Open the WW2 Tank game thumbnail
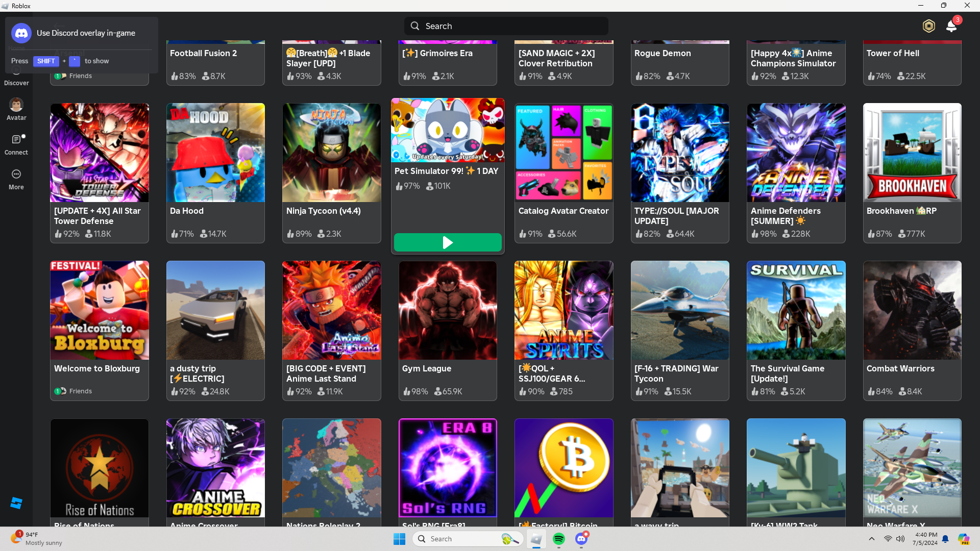The image size is (980, 551). click(x=796, y=468)
